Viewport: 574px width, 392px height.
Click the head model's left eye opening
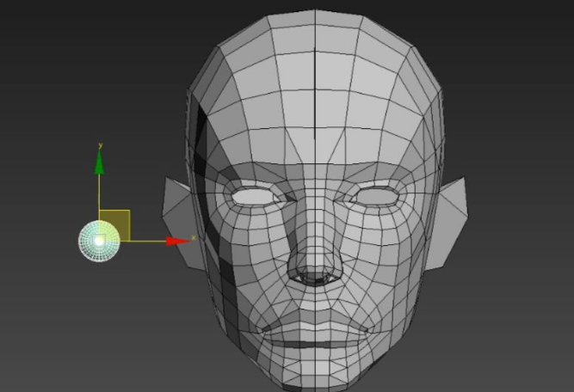[x=253, y=197]
